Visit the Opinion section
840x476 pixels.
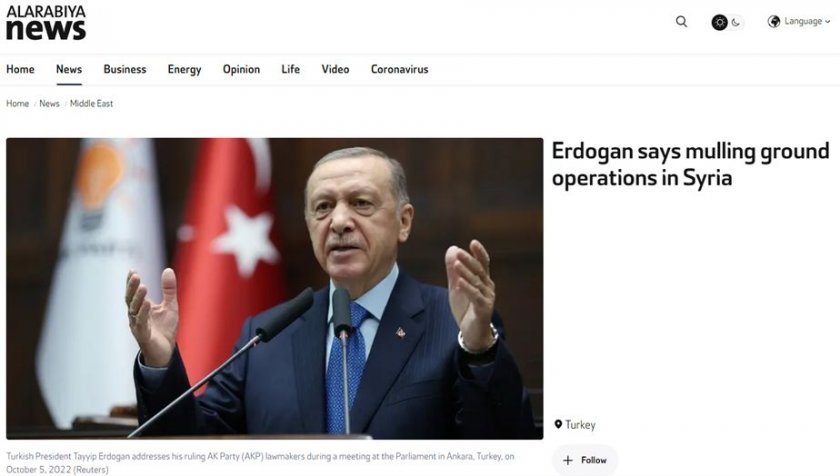point(242,70)
